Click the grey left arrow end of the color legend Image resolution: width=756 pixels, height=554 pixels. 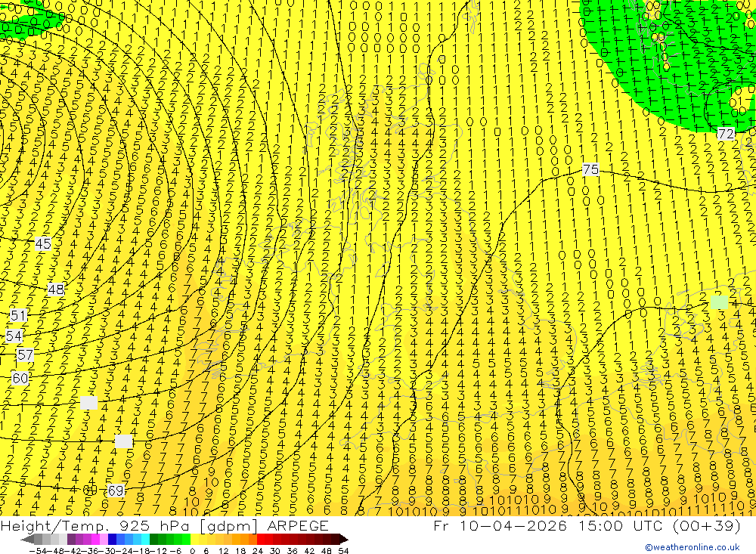27,539
